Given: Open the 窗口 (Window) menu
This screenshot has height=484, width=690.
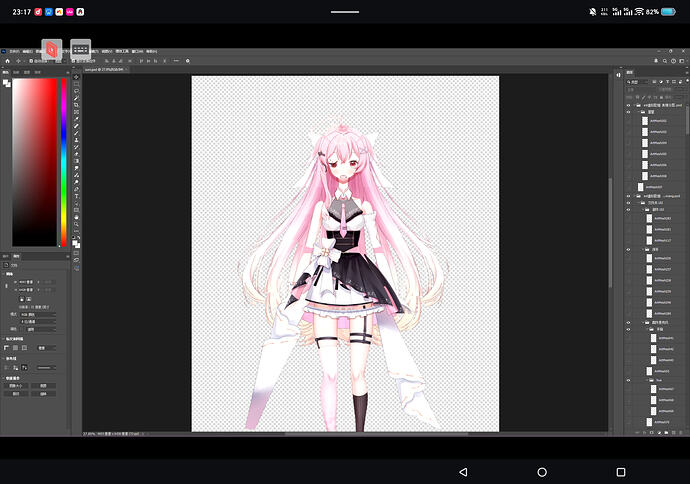Looking at the screenshot, I should pos(137,51).
